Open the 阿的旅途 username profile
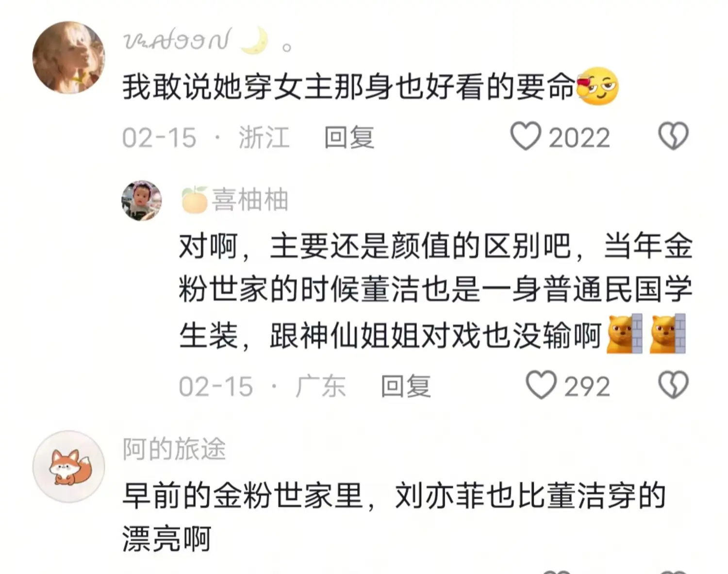This screenshot has height=574, width=728. pyautogui.click(x=174, y=449)
